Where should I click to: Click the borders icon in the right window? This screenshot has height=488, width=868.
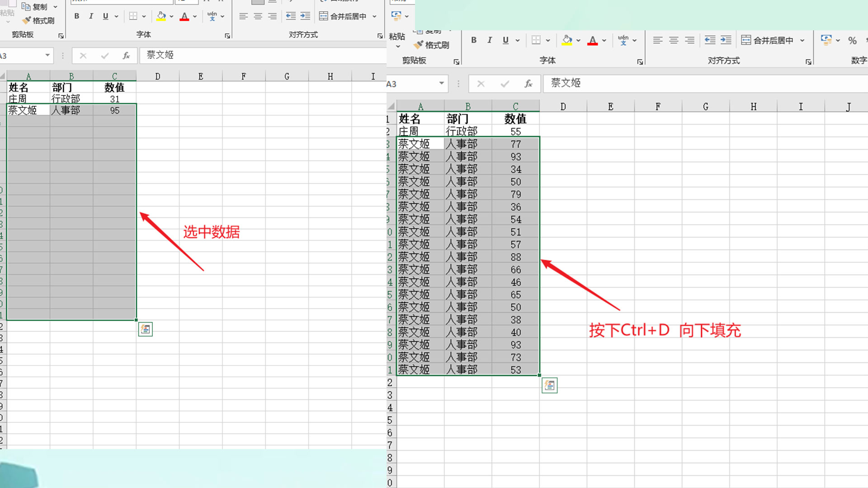click(x=536, y=40)
